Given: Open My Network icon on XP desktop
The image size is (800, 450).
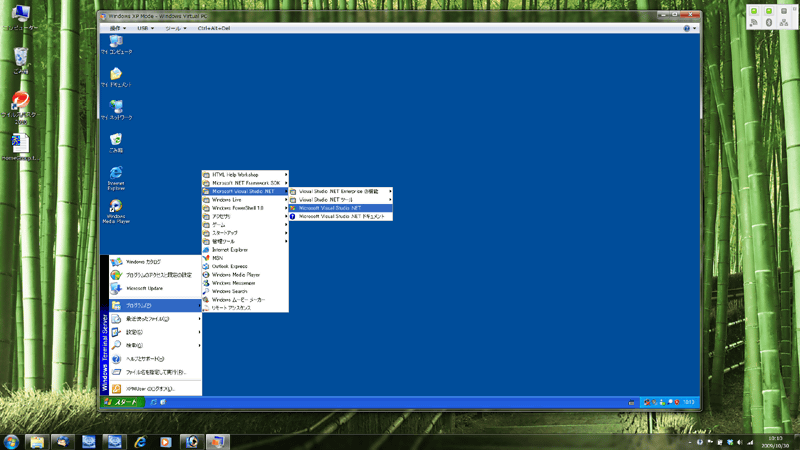Looking at the screenshot, I should (116, 110).
